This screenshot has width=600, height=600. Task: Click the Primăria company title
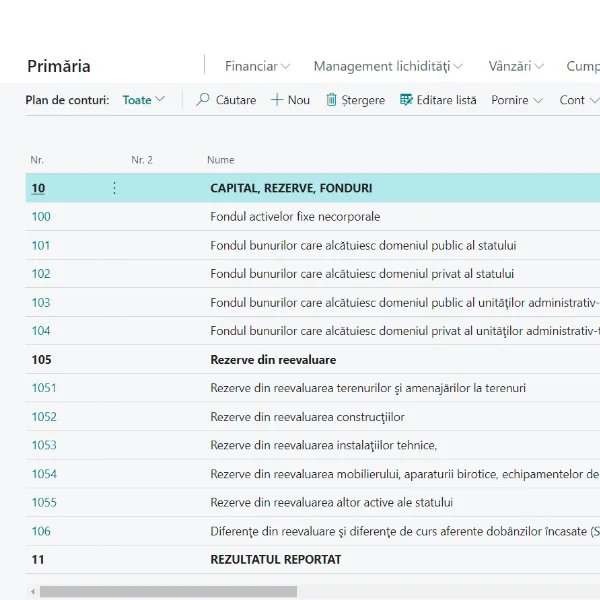click(x=59, y=66)
